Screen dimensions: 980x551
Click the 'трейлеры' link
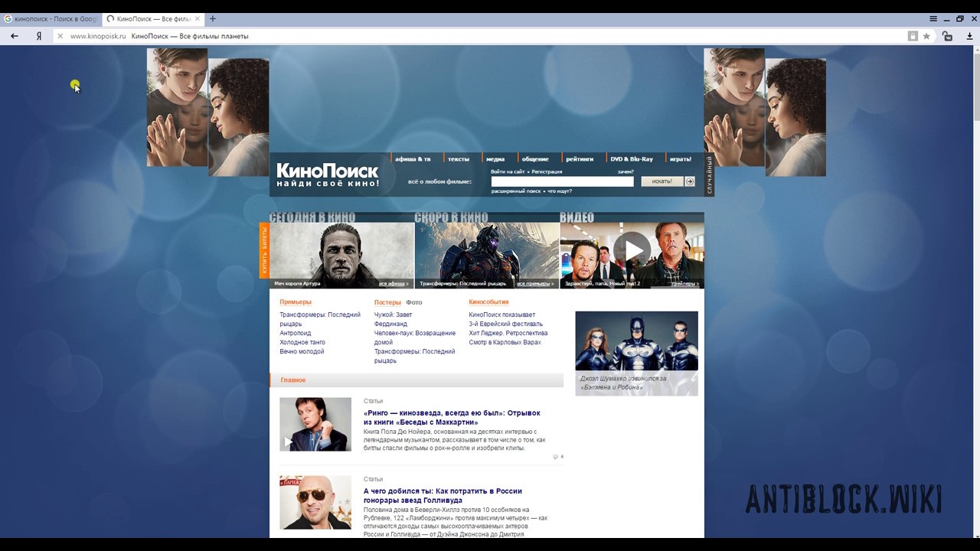click(x=685, y=284)
